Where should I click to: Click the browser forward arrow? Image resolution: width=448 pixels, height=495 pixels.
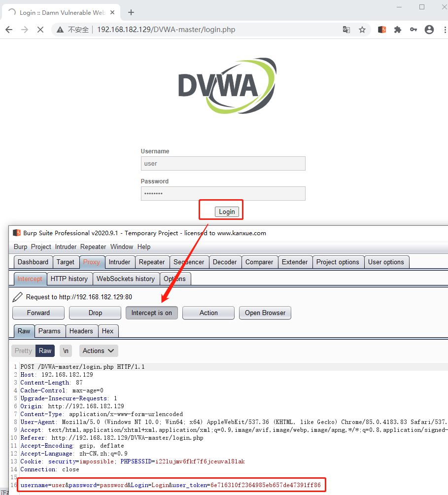(x=24, y=30)
